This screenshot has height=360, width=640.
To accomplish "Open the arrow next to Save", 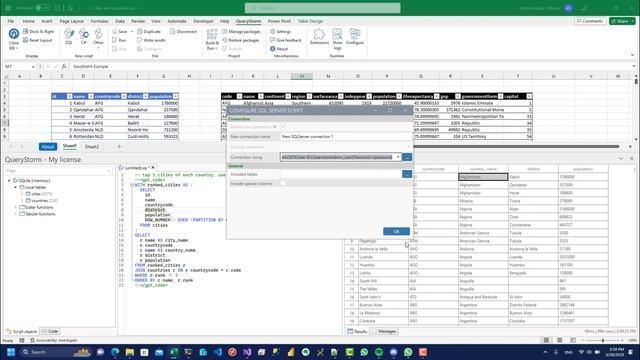I will click(132, 31).
